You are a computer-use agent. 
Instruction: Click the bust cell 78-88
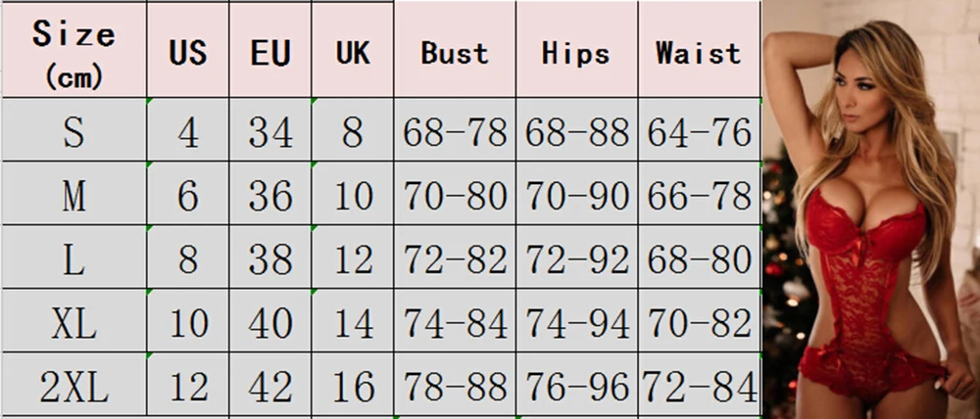pos(455,384)
